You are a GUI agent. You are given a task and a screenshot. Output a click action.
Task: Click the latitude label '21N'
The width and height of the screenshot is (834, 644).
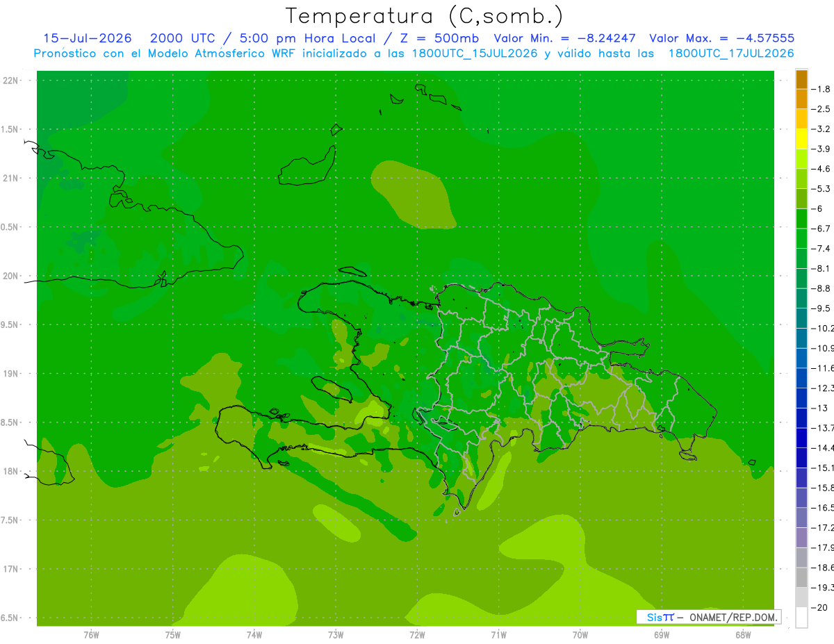pyautogui.click(x=11, y=178)
